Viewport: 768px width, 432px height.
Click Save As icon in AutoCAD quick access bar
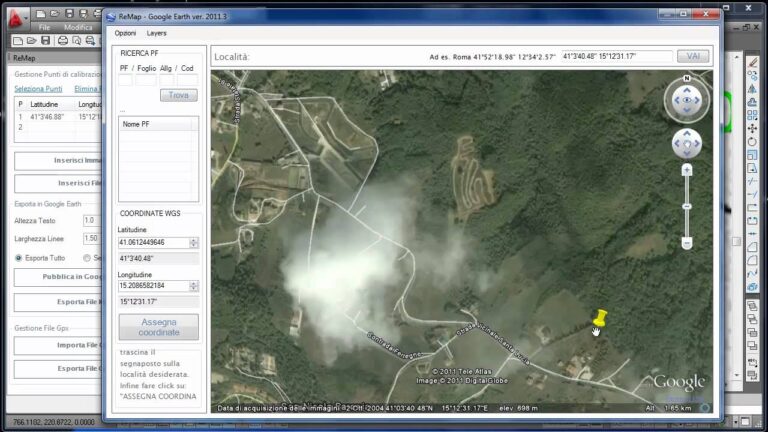(x=83, y=14)
